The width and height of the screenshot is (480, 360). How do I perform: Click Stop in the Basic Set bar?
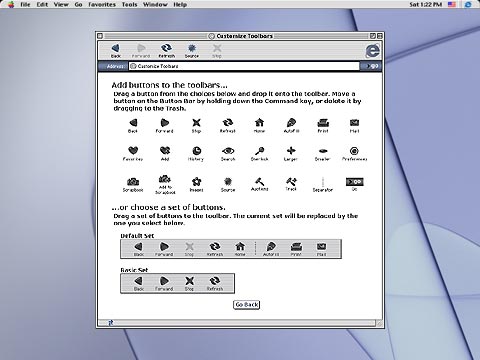[189, 283]
